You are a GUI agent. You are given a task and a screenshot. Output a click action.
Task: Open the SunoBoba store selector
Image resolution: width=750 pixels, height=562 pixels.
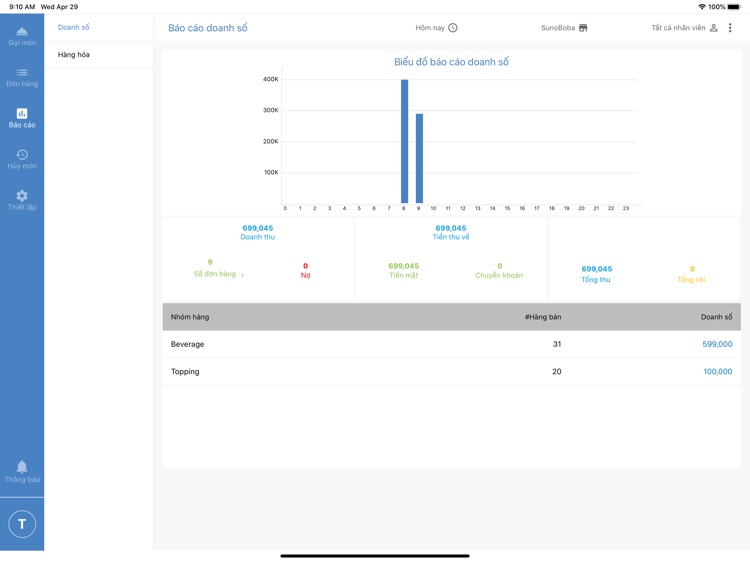coord(564,28)
